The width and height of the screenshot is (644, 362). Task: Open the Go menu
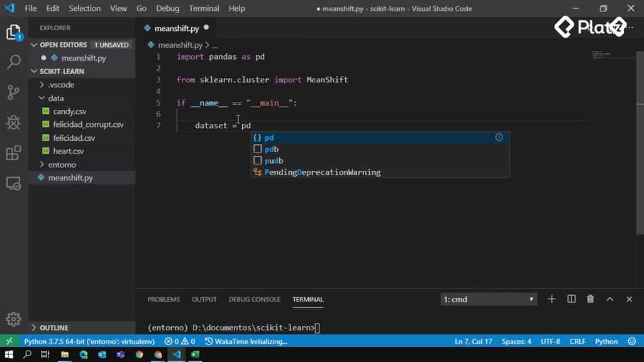(142, 8)
